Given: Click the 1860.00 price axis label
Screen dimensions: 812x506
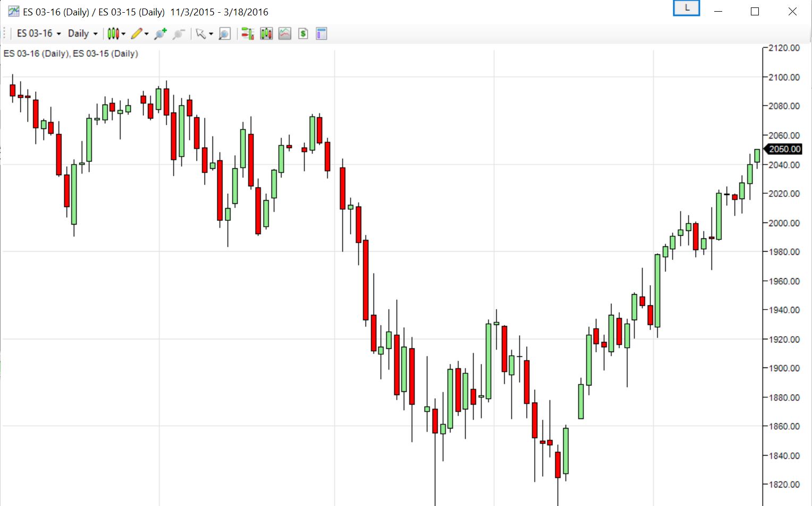Looking at the screenshot, I should 784,426.
